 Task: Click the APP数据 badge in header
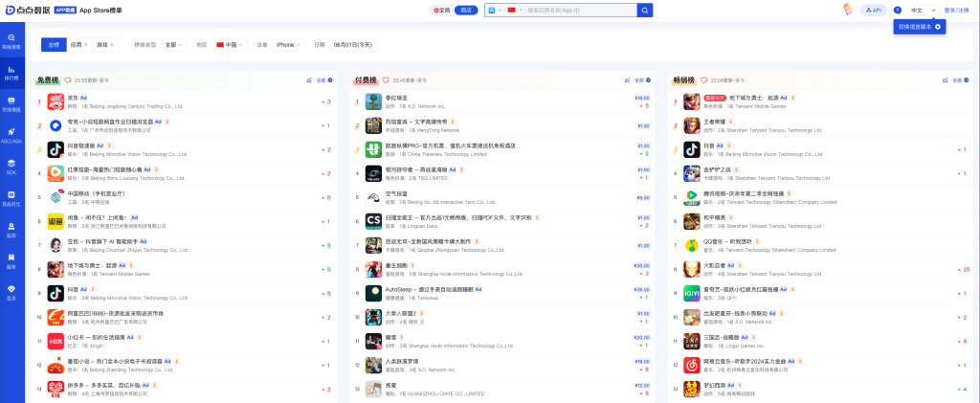66,10
